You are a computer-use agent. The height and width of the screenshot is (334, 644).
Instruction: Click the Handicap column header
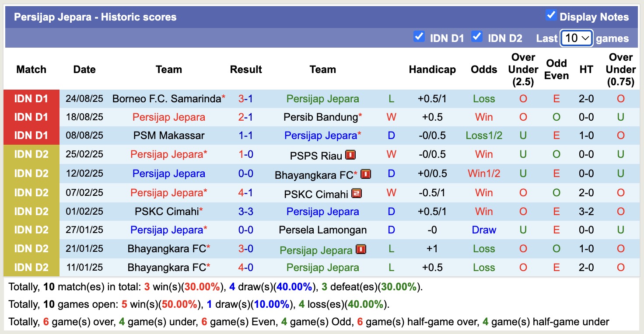point(432,70)
